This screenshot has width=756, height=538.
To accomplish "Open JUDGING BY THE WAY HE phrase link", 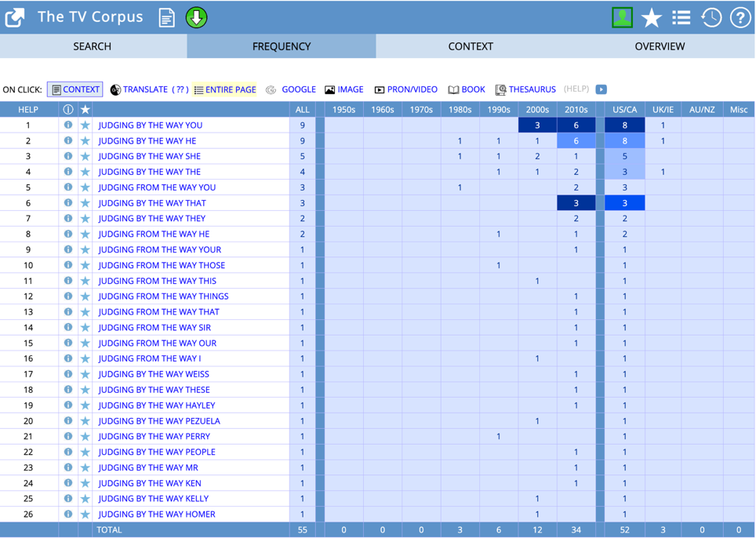I will click(x=147, y=140).
